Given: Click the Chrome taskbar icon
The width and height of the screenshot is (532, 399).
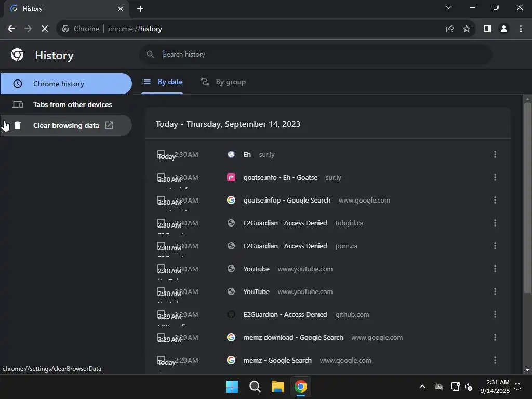Looking at the screenshot, I should pos(301,387).
